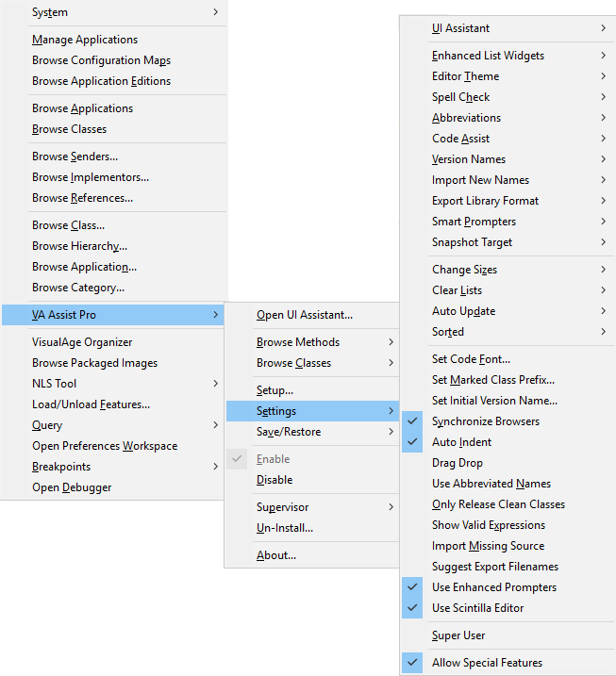Open the Debugger from the menu
The height and width of the screenshot is (676, 616).
click(72, 487)
